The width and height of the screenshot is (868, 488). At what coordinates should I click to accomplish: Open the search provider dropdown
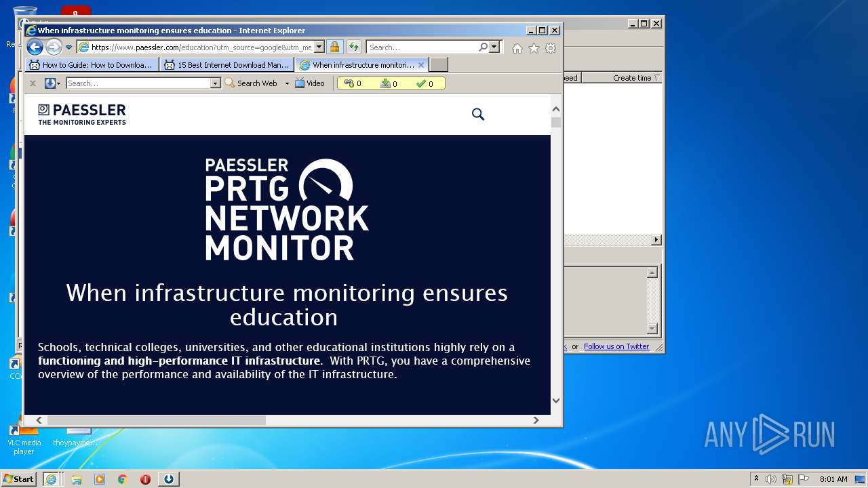tap(494, 47)
